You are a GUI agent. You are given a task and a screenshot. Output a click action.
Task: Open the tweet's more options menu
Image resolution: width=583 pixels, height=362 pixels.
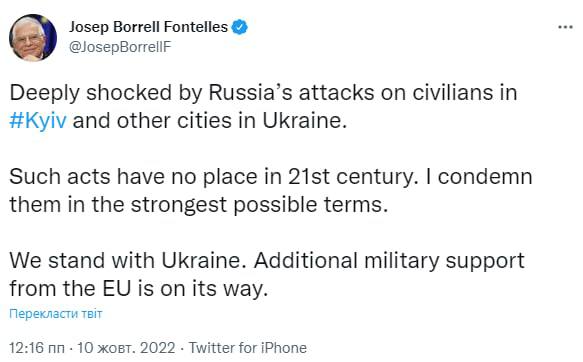566,27
